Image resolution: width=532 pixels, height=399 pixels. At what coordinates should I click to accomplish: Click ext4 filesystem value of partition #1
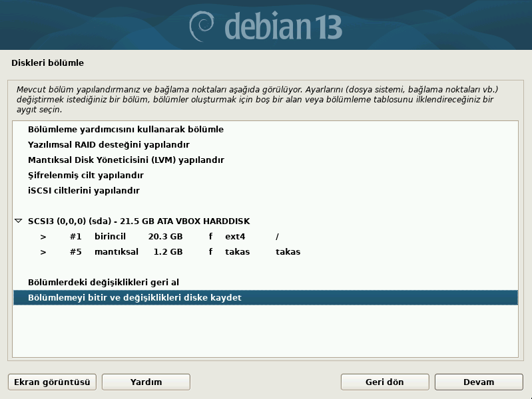pyautogui.click(x=235, y=237)
